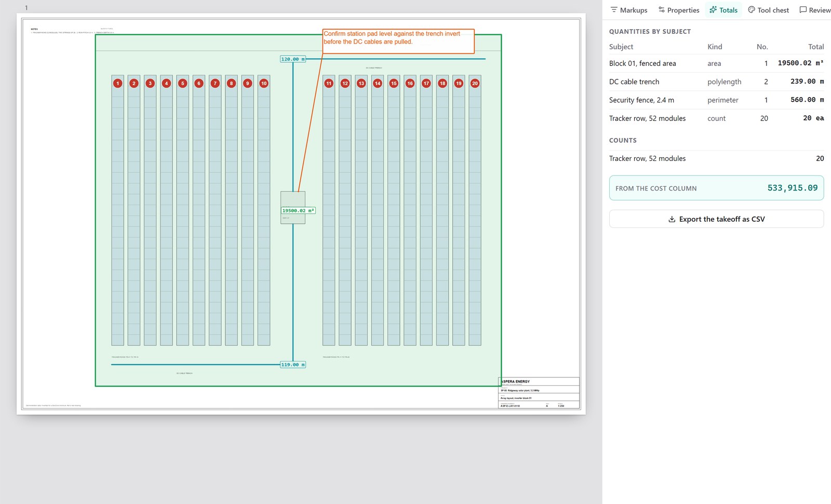Select tracker row count marker 10
The width and height of the screenshot is (831, 504).
point(264,83)
